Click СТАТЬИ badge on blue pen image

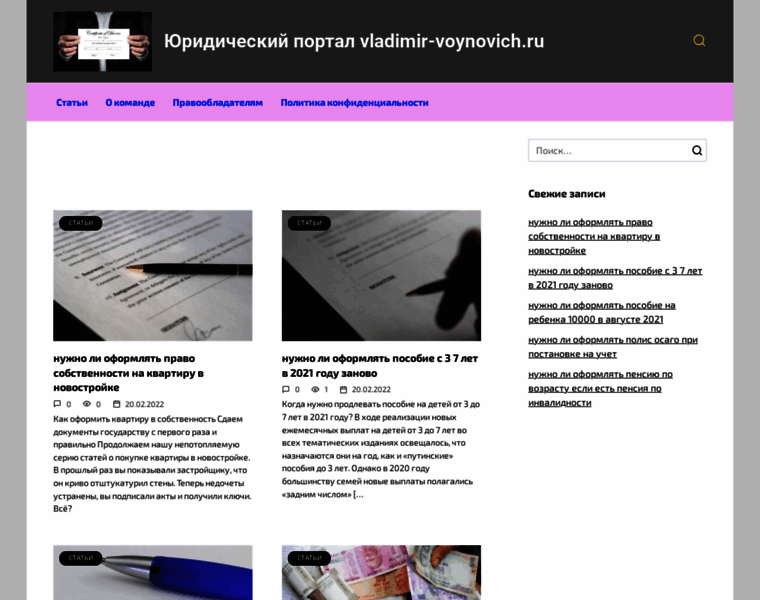(80, 558)
